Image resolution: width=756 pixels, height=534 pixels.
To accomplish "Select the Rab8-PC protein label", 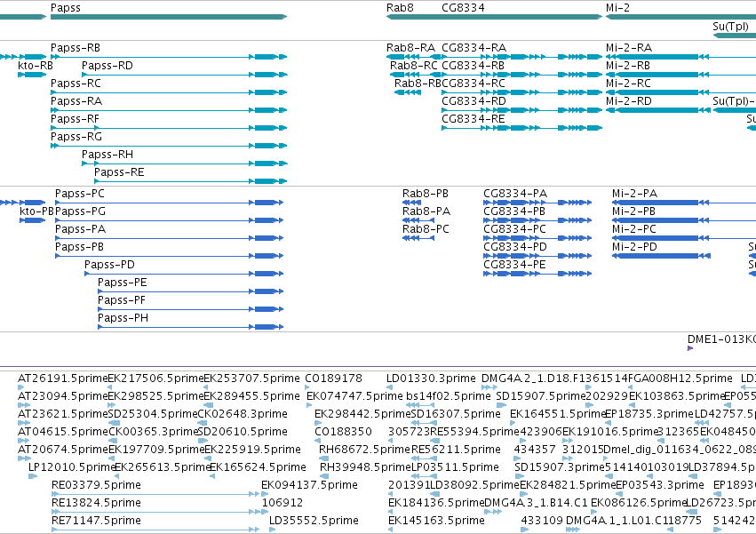I will 426,229.
